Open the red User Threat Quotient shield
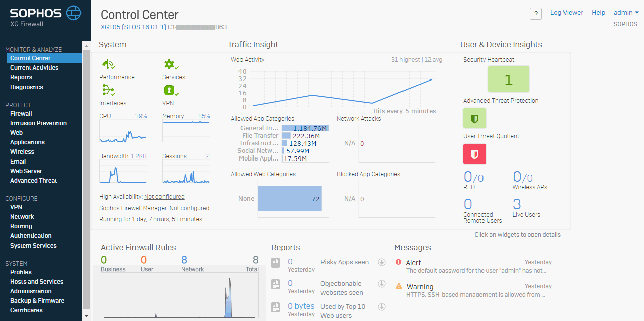This screenshot has width=644, height=321. click(474, 154)
